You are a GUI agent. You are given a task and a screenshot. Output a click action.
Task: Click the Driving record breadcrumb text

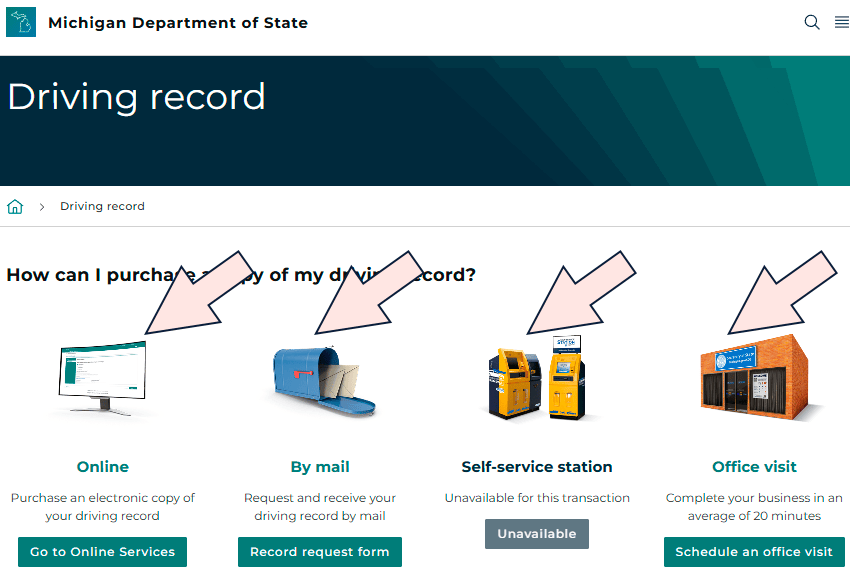click(x=102, y=207)
